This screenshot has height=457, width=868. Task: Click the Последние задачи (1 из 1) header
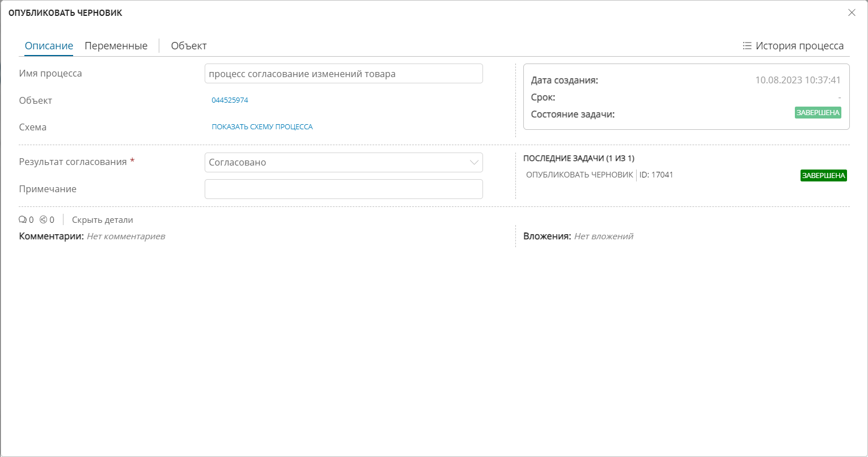point(578,158)
